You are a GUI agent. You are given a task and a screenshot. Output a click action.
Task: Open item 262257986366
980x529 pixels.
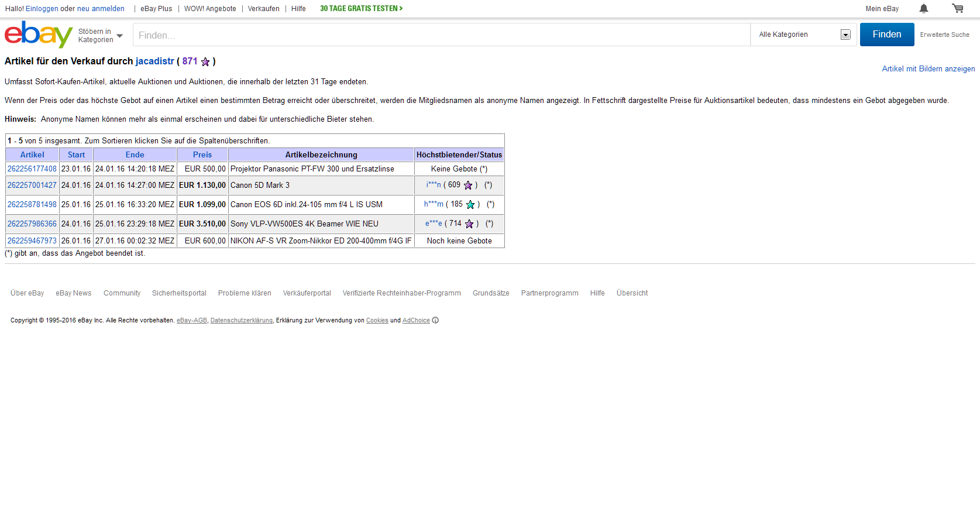[32, 224]
